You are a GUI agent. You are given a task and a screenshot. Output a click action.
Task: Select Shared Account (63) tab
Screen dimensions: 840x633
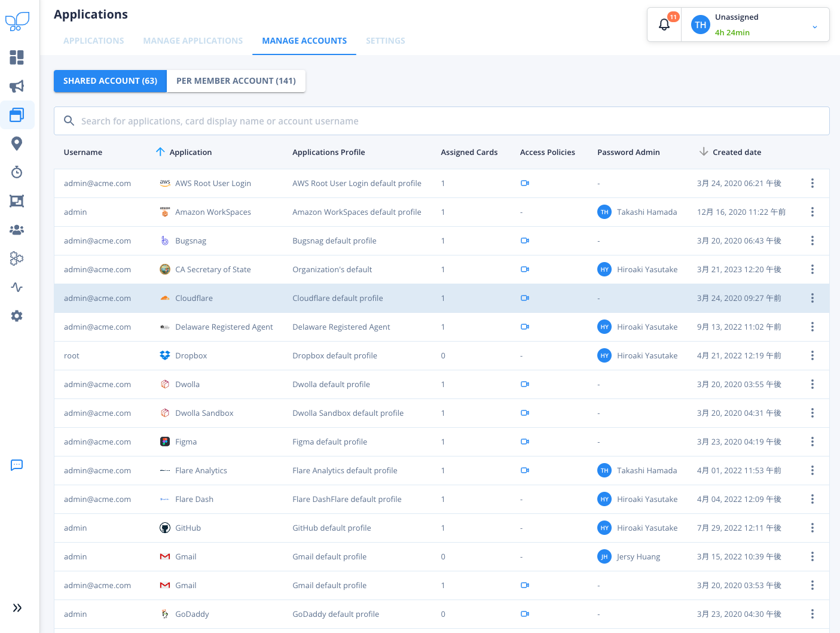[x=111, y=81]
